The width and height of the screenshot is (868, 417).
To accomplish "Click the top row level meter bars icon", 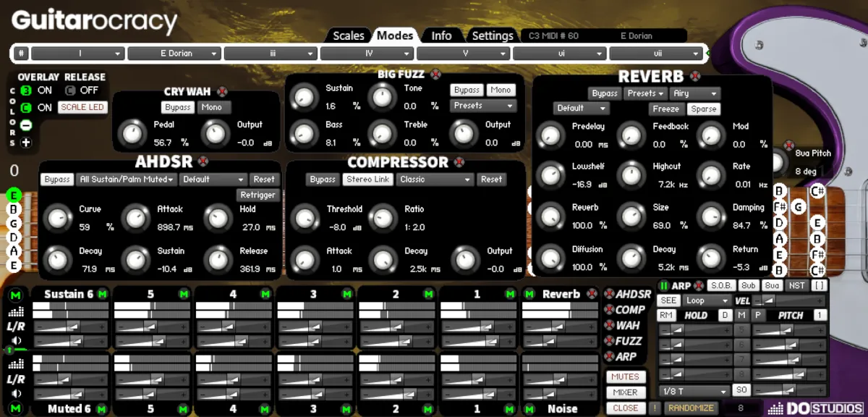I will tap(14, 312).
